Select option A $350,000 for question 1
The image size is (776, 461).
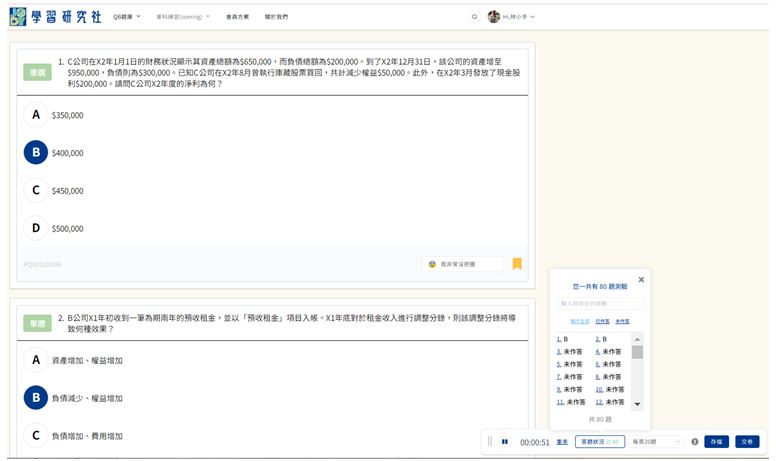click(x=36, y=115)
